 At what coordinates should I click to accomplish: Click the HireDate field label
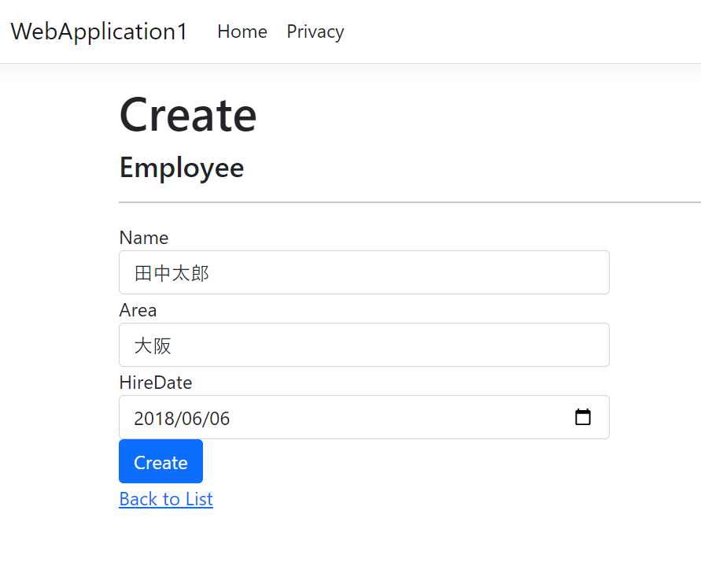(156, 383)
